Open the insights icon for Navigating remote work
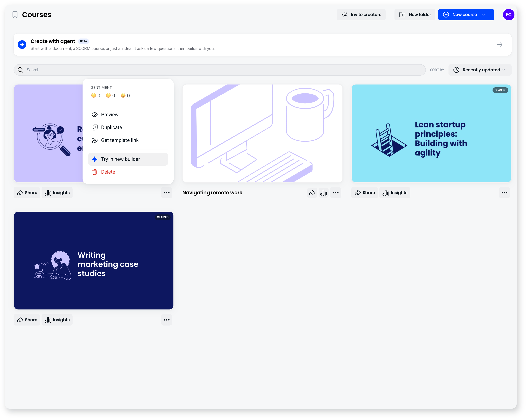The width and height of the screenshot is (528, 420). 324,193
